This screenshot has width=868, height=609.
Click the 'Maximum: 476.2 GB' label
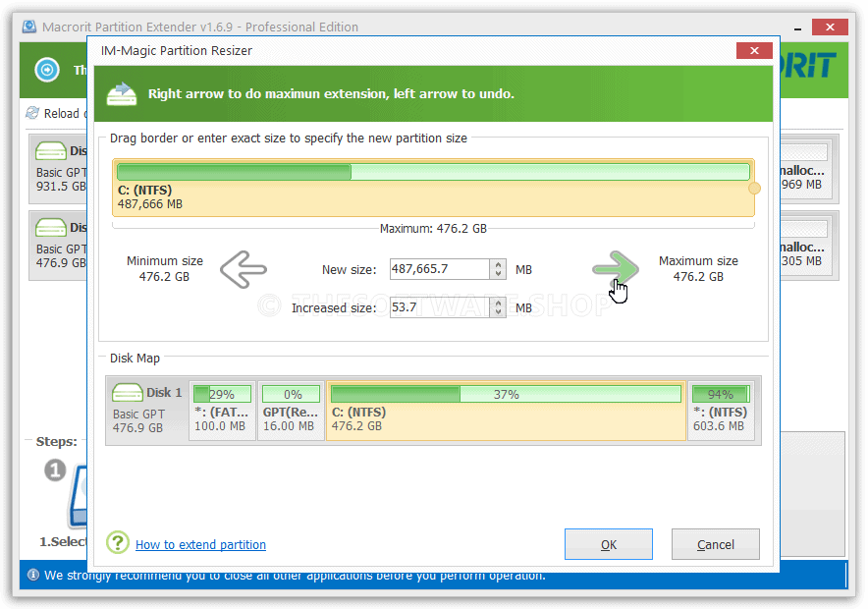click(x=433, y=229)
